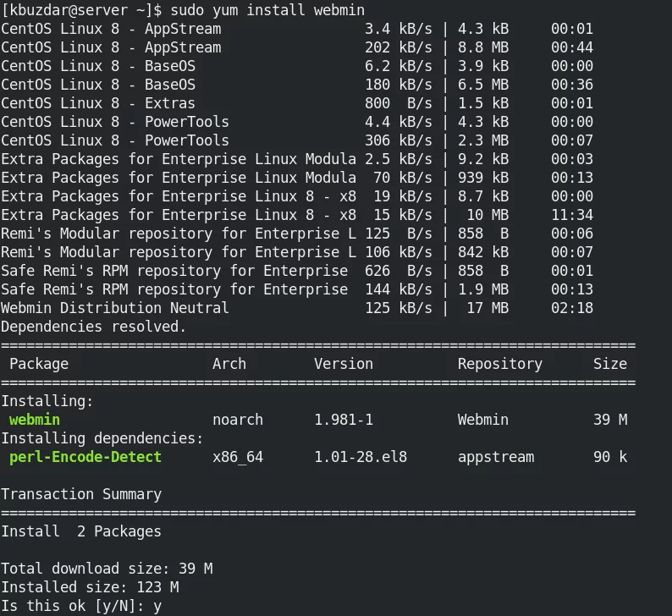The height and width of the screenshot is (616, 672).
Task: Click the '90 k' size value
Action: pyautogui.click(x=610, y=457)
